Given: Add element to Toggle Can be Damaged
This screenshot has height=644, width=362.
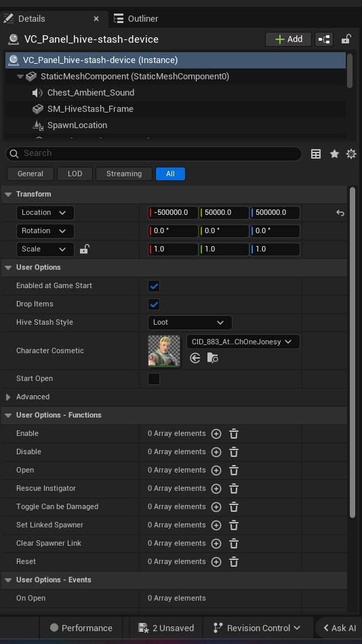Looking at the screenshot, I should (216, 507).
